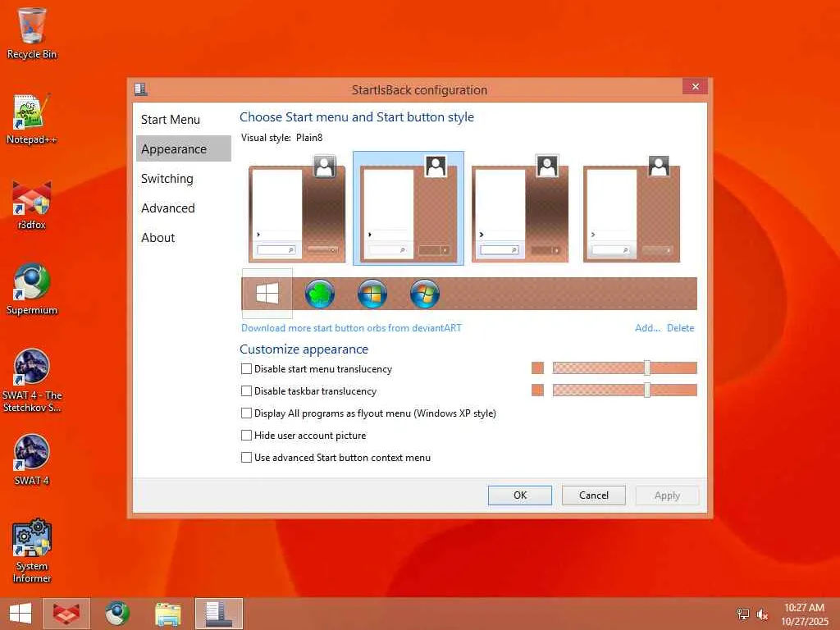Click the OK button
This screenshot has height=630, width=840.
pos(519,495)
